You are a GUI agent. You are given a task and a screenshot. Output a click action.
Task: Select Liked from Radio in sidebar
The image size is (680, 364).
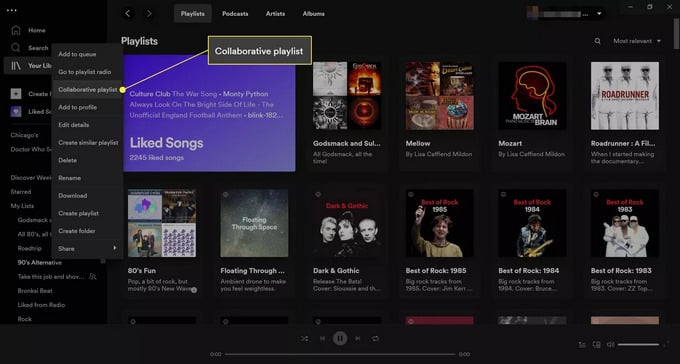[41, 305]
